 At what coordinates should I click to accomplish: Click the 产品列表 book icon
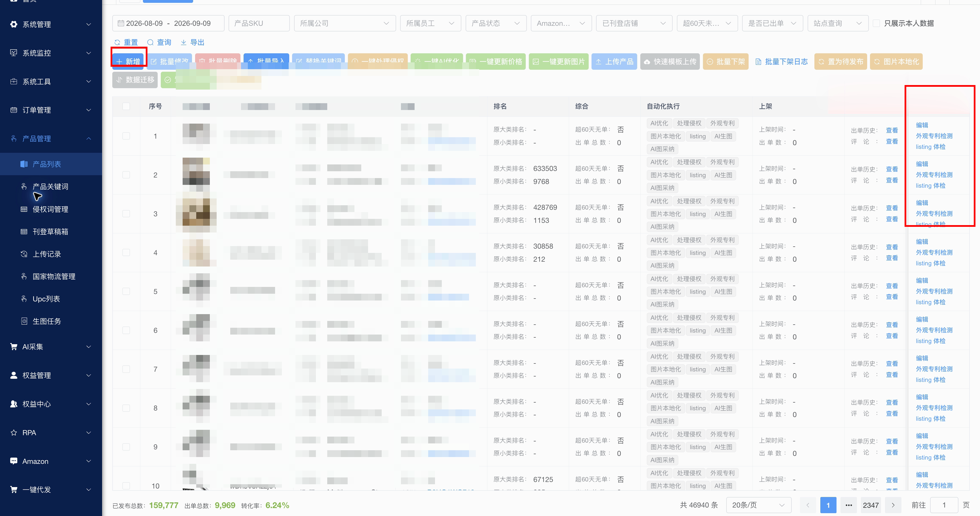24,164
